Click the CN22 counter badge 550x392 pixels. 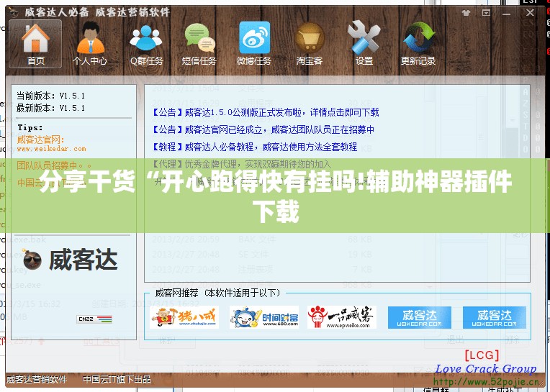tap(94, 319)
